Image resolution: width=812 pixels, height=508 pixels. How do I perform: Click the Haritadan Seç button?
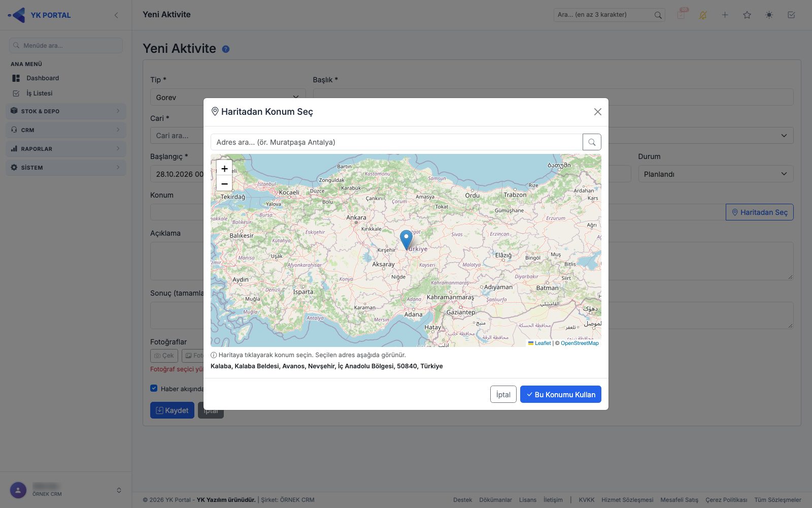point(760,212)
